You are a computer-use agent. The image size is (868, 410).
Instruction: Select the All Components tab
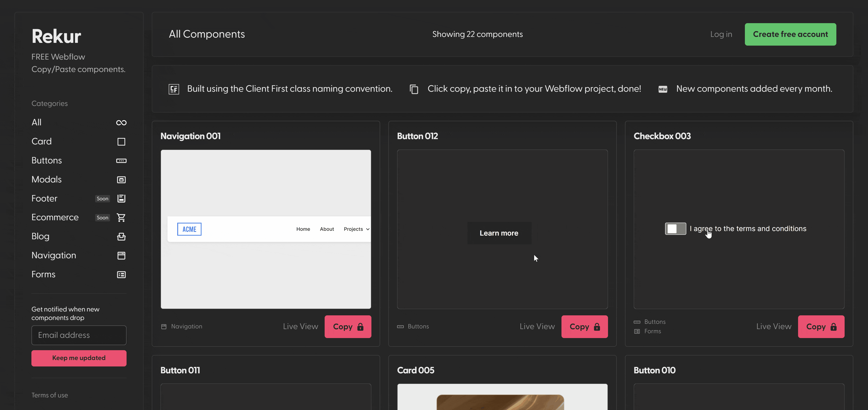coord(207,34)
